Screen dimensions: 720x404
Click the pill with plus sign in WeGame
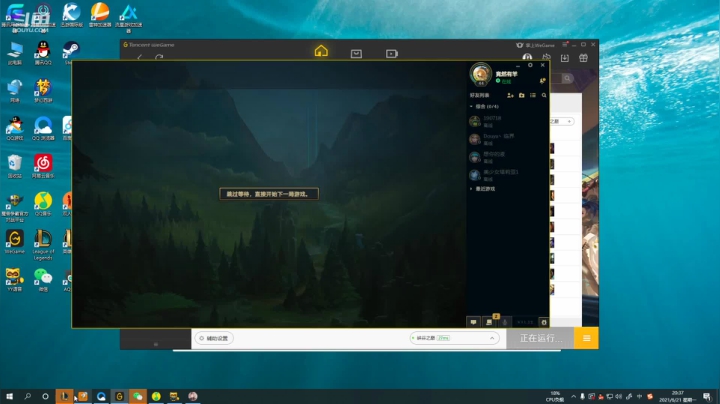(562, 121)
